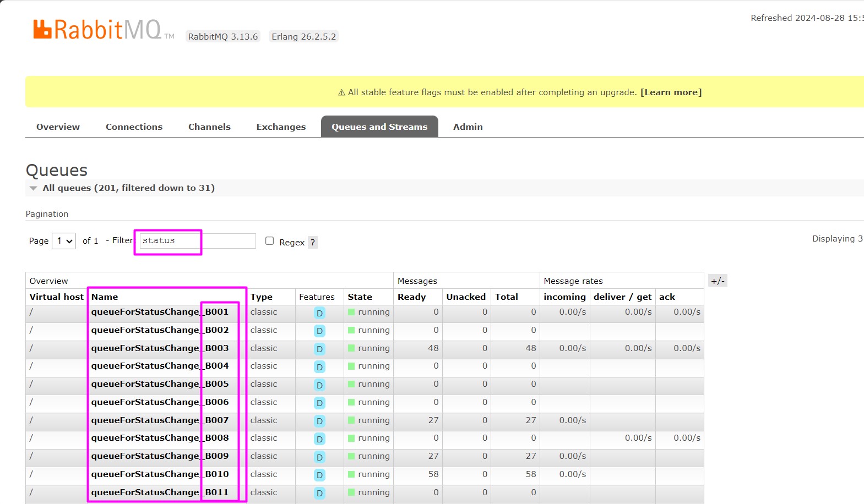
Task: Sort queues by Ready column header
Action: tap(411, 297)
